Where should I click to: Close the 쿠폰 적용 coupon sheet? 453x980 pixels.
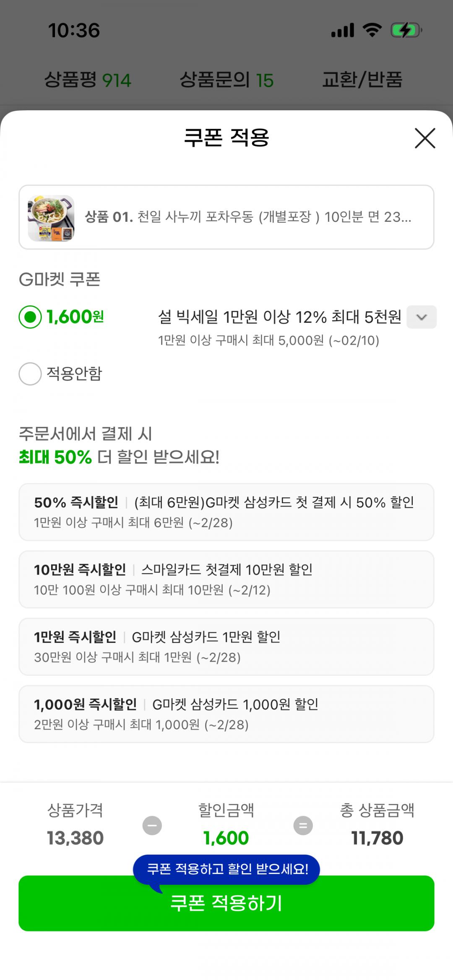tap(425, 138)
